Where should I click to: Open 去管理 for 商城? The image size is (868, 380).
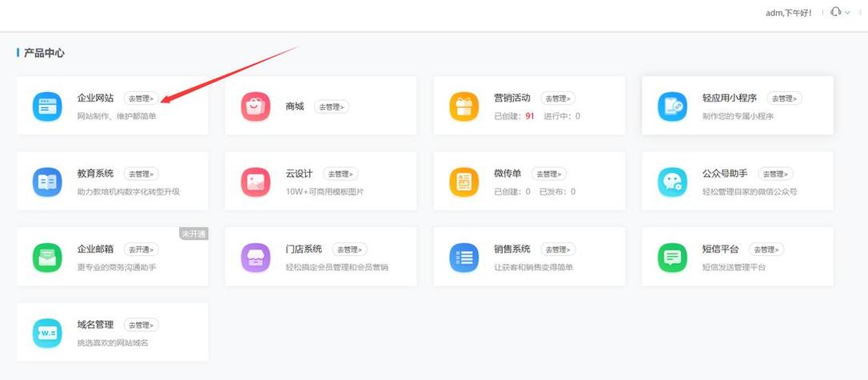tap(332, 107)
